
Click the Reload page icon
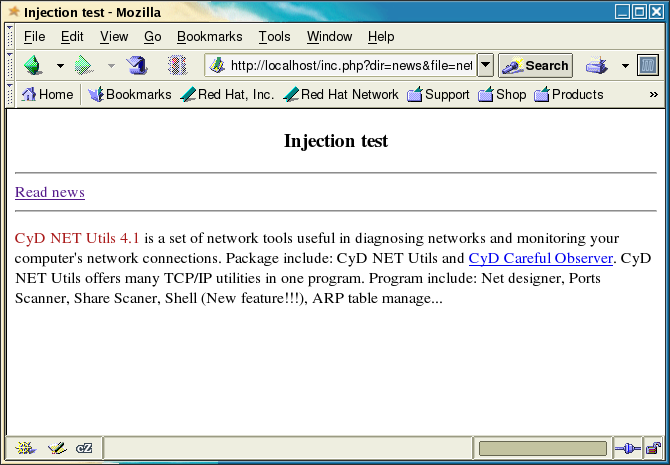[x=137, y=65]
